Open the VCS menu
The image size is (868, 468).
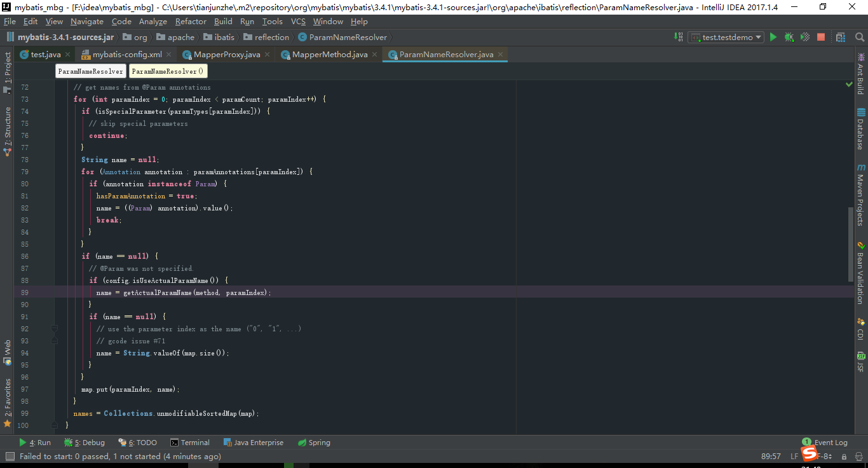(297, 21)
